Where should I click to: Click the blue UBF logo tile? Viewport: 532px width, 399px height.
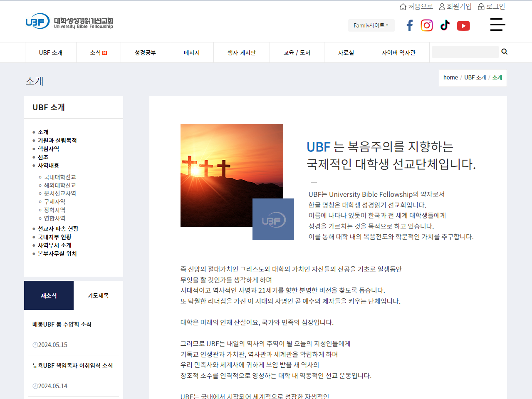point(273,219)
